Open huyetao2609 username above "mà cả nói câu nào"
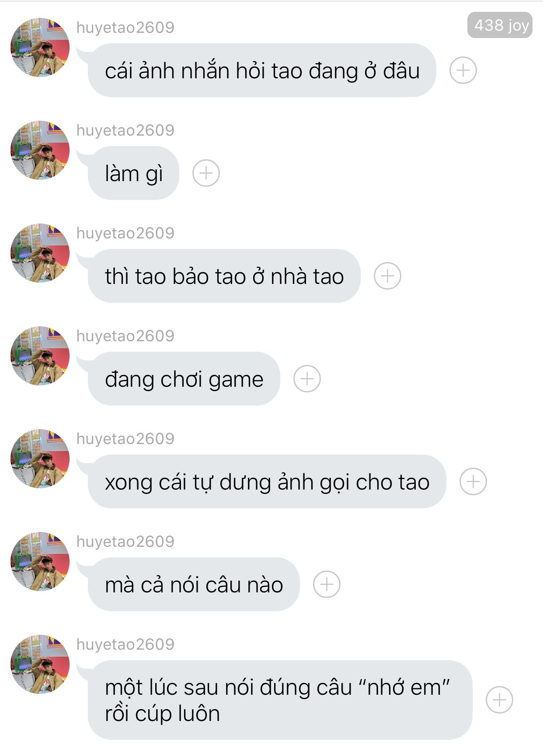Screen dimensions: 543x756 [125, 542]
